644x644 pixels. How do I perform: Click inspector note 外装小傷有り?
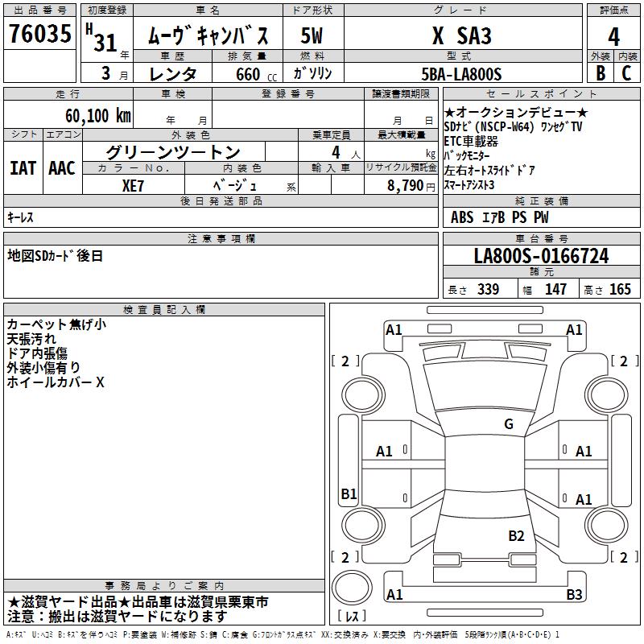[x=43, y=368]
